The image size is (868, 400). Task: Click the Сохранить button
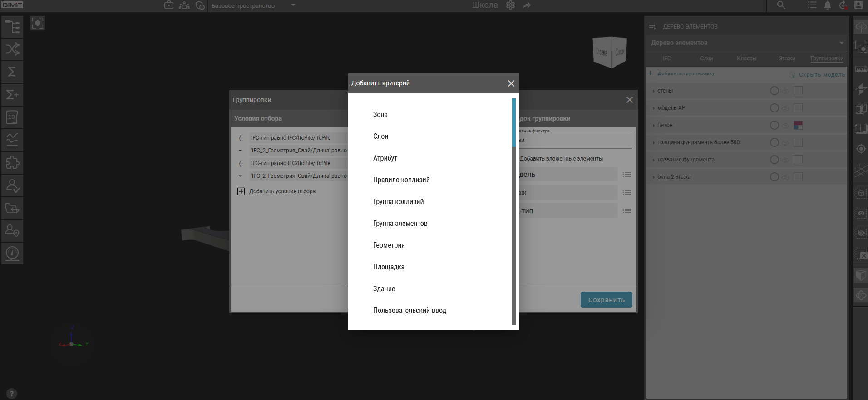point(606,300)
